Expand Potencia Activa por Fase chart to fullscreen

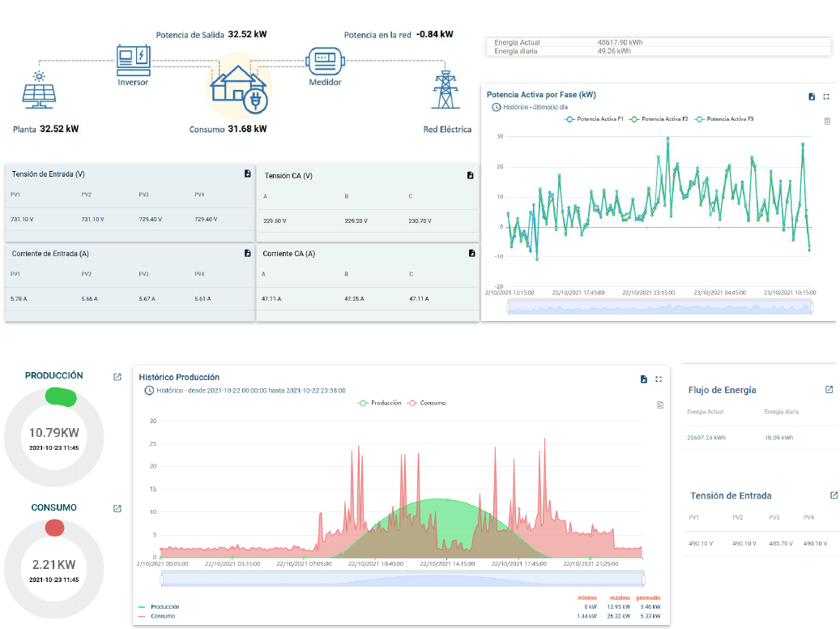click(826, 96)
